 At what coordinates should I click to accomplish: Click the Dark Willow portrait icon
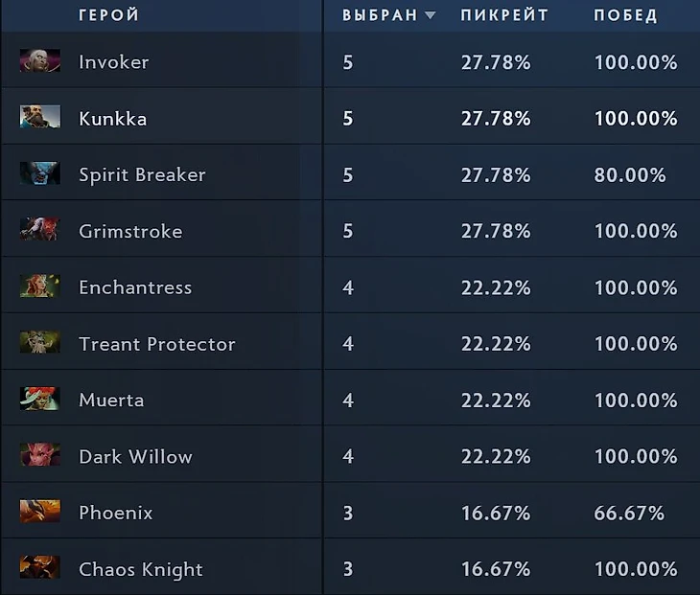click(39, 456)
